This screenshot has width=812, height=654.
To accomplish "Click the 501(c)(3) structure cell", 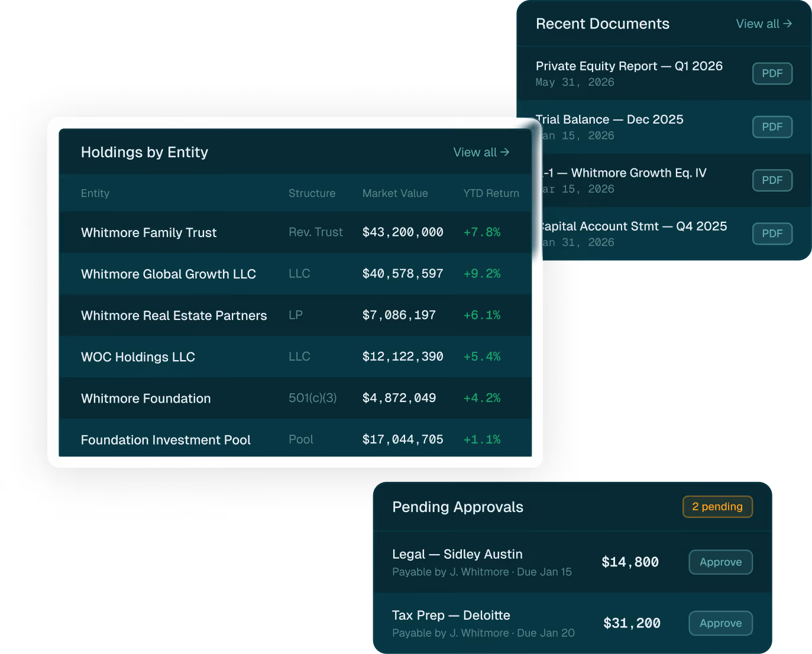I will (x=313, y=398).
